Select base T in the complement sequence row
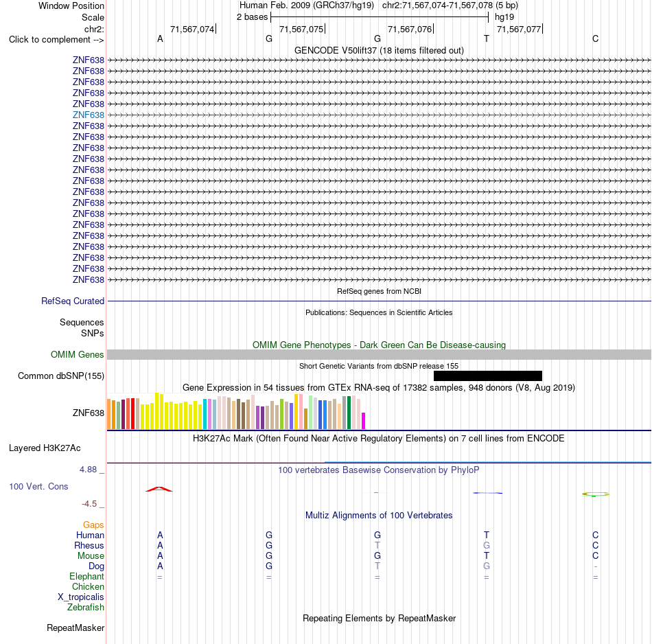Image resolution: width=652 pixels, height=644 pixels. click(x=487, y=38)
